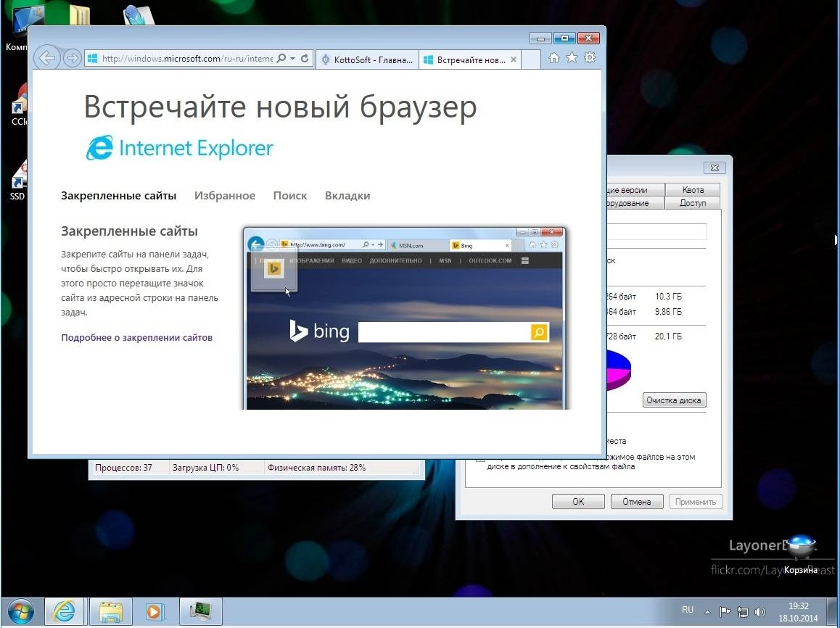Click Процессов: 37 in the Task Manager status bar

click(x=123, y=468)
